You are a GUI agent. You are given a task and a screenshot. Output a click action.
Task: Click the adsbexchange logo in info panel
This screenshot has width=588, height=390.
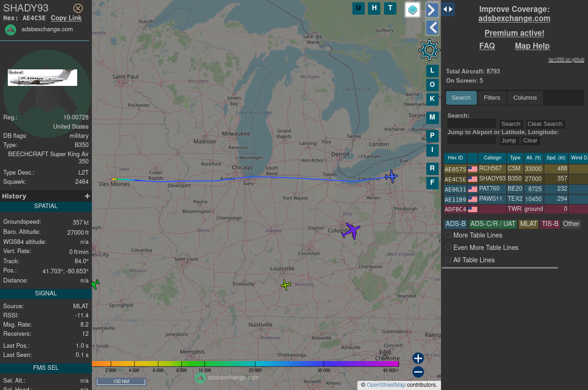(11, 30)
